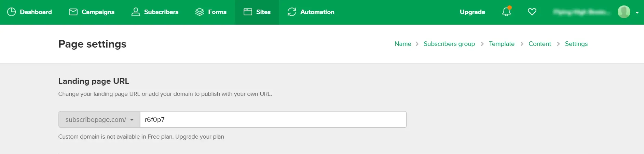Click the Sites browser window icon
The image size is (644, 154).
248,12
